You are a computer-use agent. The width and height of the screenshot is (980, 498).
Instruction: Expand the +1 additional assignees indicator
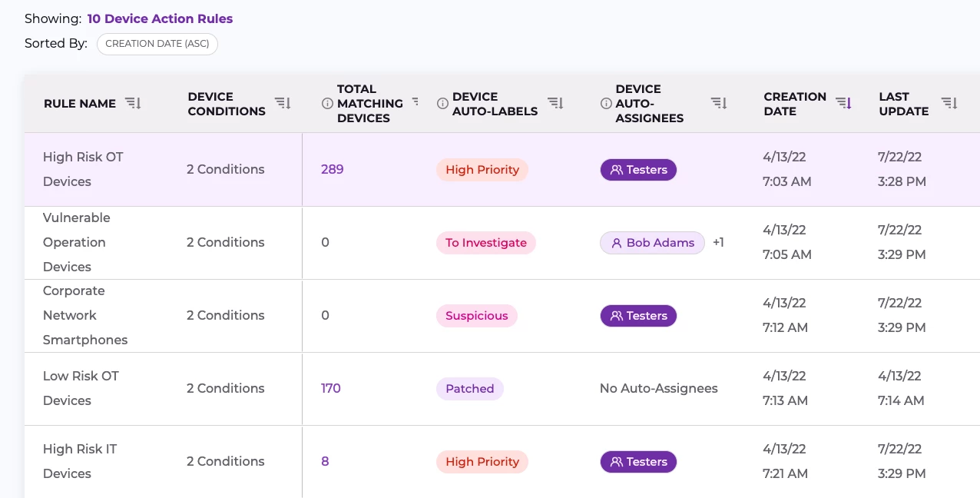click(718, 242)
